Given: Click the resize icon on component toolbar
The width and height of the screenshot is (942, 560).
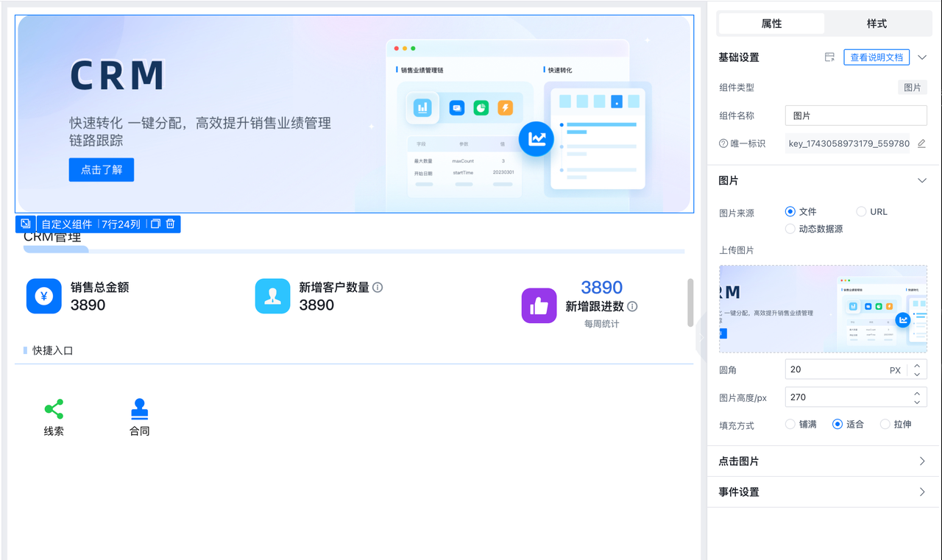Looking at the screenshot, I should tap(26, 224).
